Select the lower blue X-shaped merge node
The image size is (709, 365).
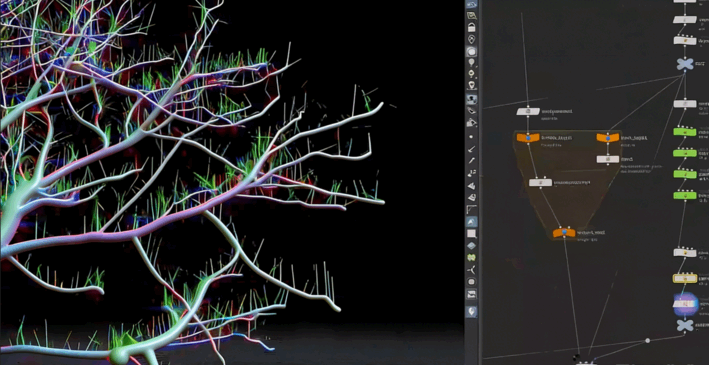click(x=685, y=325)
